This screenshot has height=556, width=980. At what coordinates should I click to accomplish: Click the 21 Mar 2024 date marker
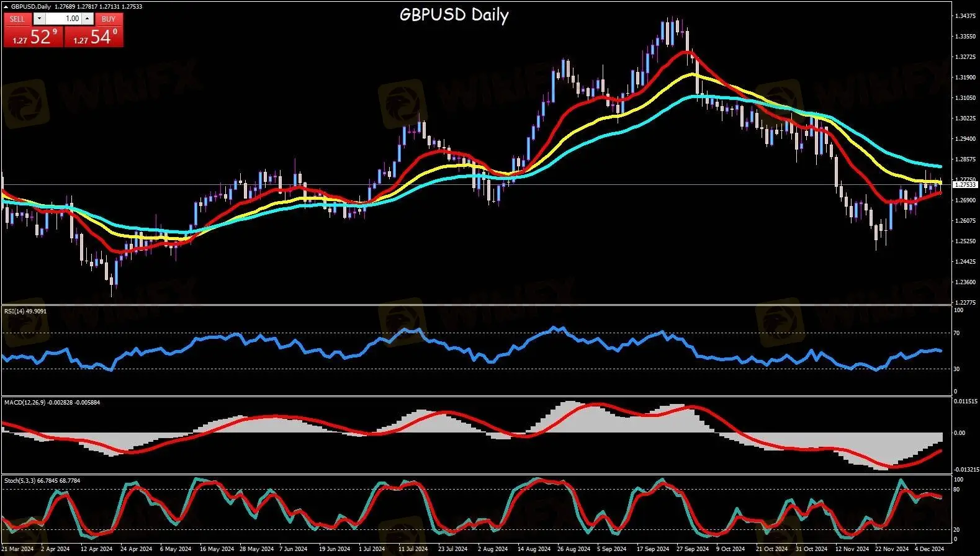pyautogui.click(x=18, y=549)
